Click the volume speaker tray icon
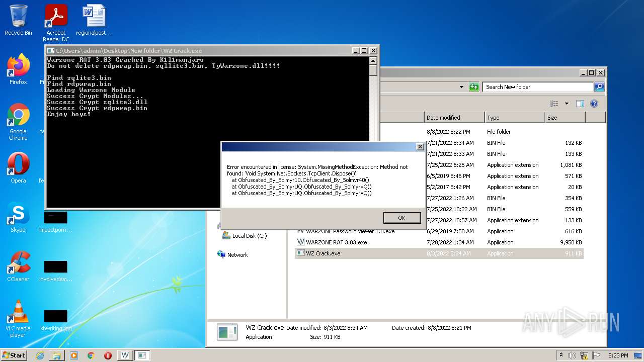644x362 pixels. click(572, 355)
